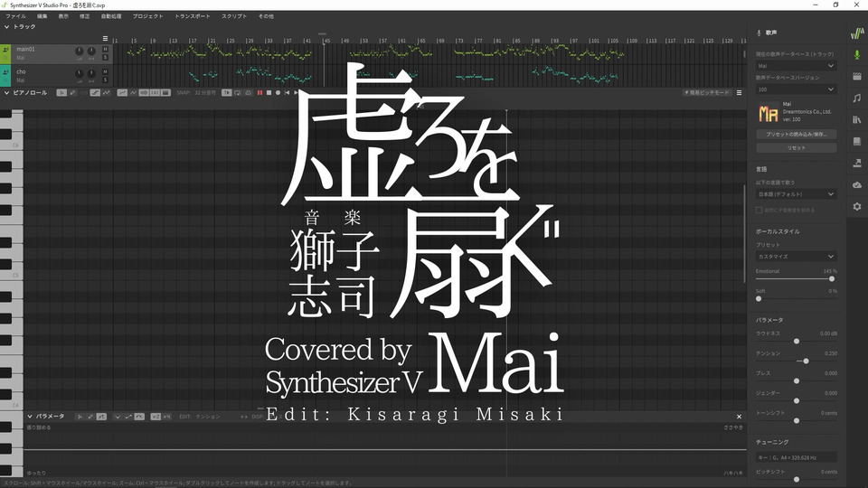868x488 pixels.
Task: Pause playback with the red pause button
Action: pyautogui.click(x=259, y=93)
